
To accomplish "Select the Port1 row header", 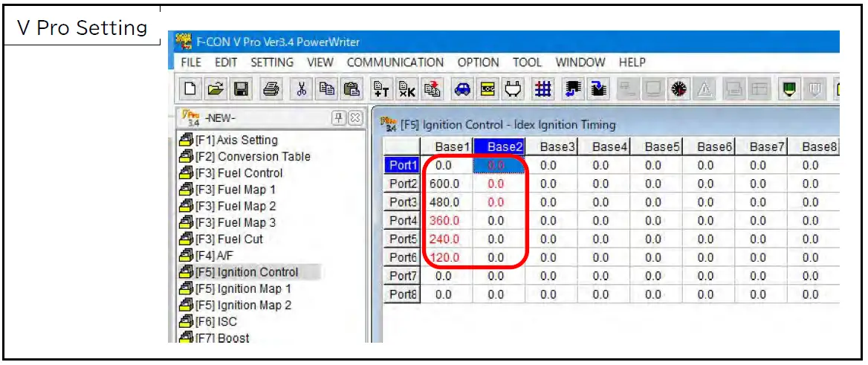I will 402,165.
